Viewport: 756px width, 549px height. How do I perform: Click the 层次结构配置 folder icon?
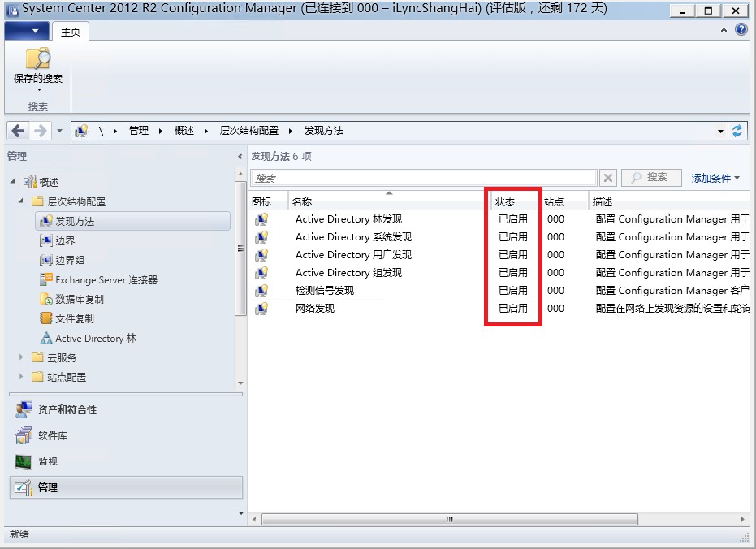[37, 201]
